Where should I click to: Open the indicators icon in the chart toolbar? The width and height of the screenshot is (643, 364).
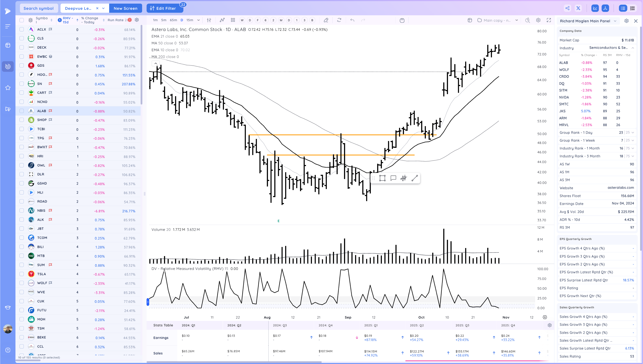(x=222, y=20)
